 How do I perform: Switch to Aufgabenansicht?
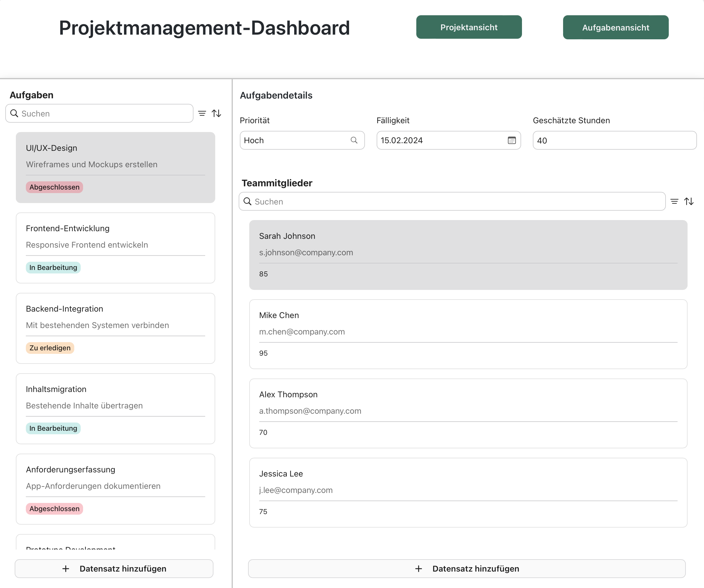point(616,28)
